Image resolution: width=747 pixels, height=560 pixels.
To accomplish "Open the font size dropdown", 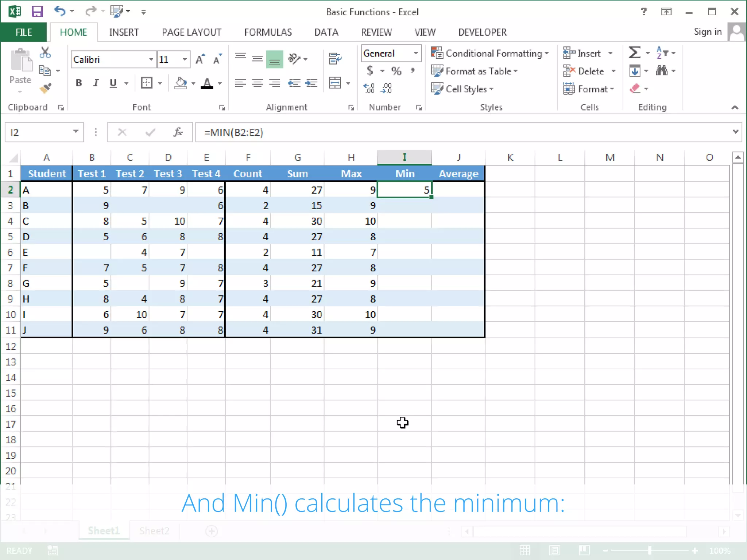I will (185, 59).
